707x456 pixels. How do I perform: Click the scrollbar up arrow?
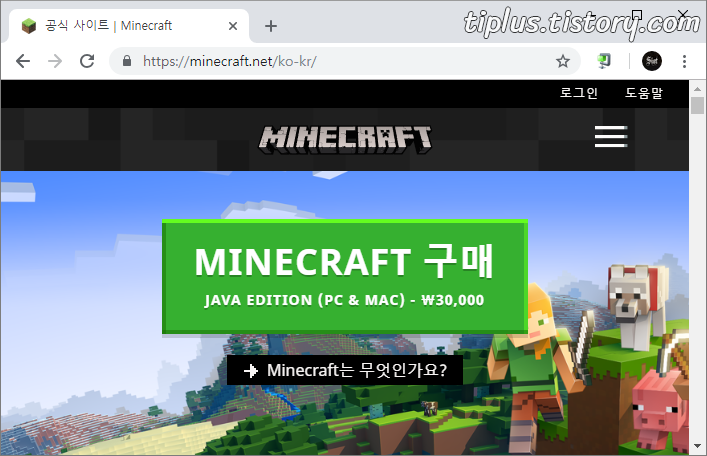[x=697, y=88]
